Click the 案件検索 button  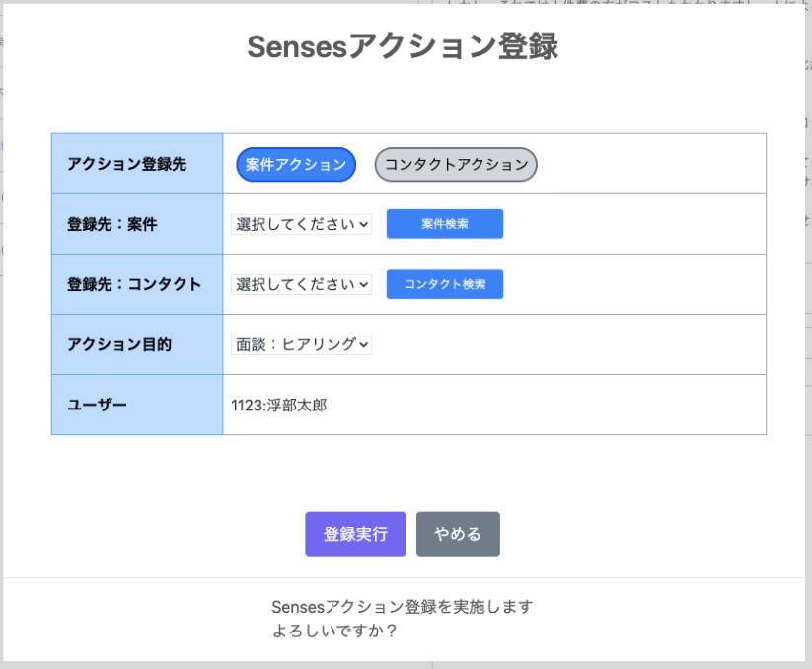click(444, 224)
